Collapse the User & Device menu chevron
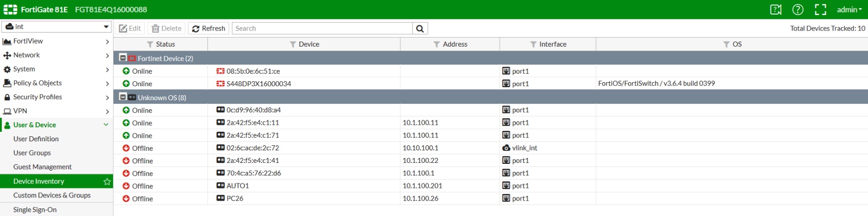Screen dimensions: 868x216 (x=106, y=125)
